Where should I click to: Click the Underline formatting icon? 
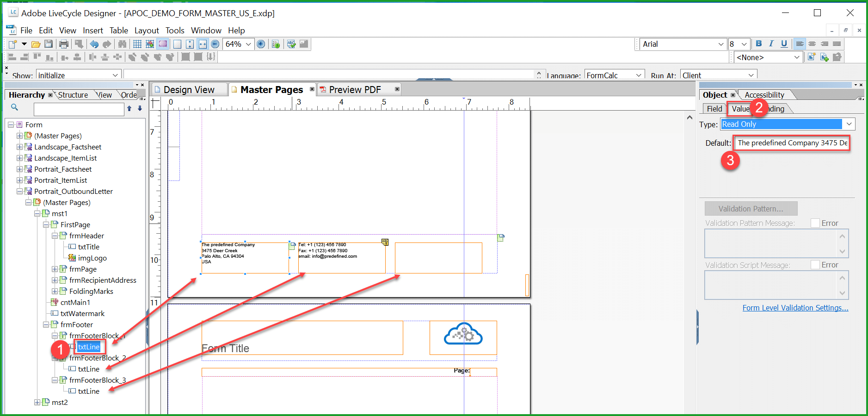click(784, 43)
